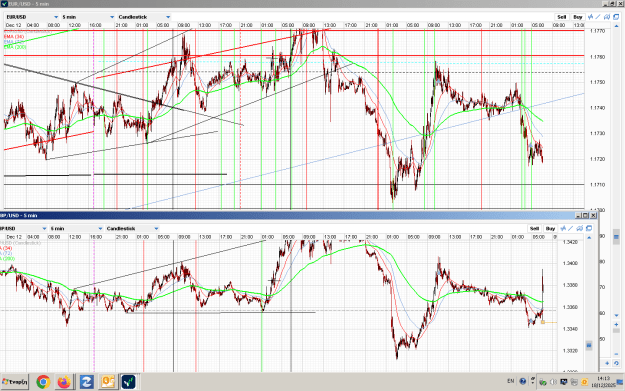Click the down arrow on far-right vertical scrollbar
This screenshot has width=625, height=391.
click(616, 316)
